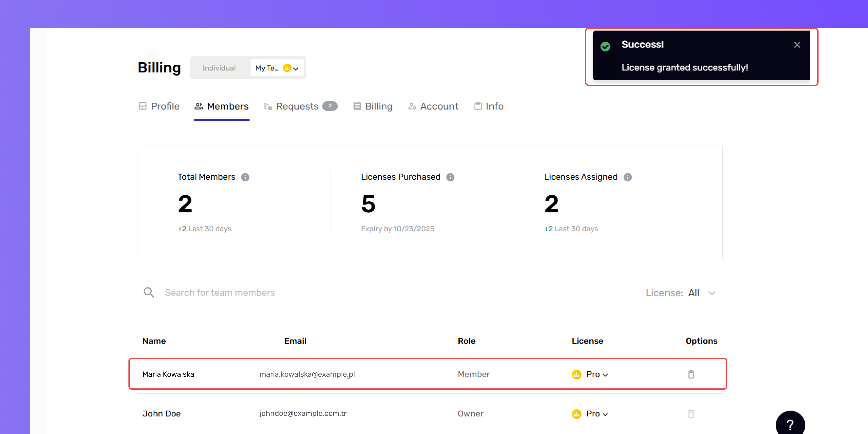Switch to the Individual billing toggle
The height and width of the screenshot is (434, 868).
click(219, 68)
